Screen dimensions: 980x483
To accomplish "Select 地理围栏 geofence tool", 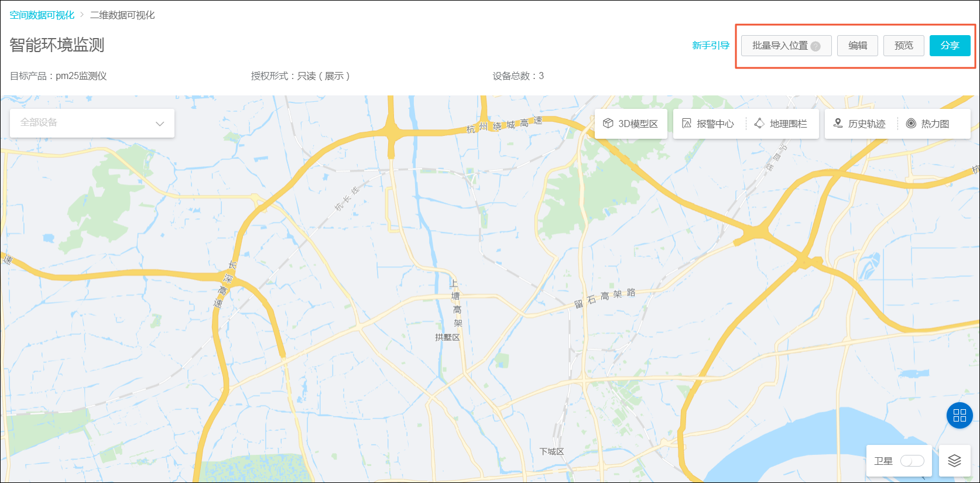I will 781,124.
